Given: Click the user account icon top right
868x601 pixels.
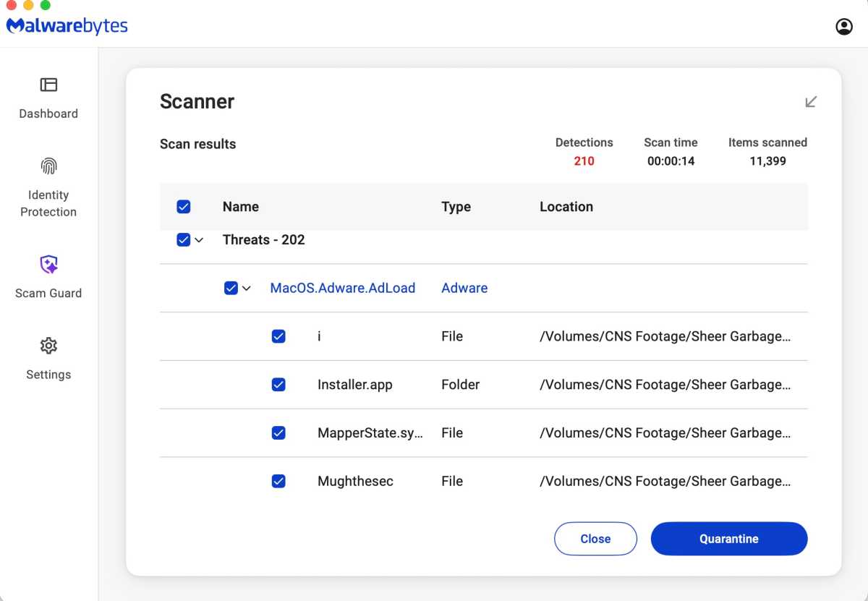Looking at the screenshot, I should pyautogui.click(x=843, y=26).
